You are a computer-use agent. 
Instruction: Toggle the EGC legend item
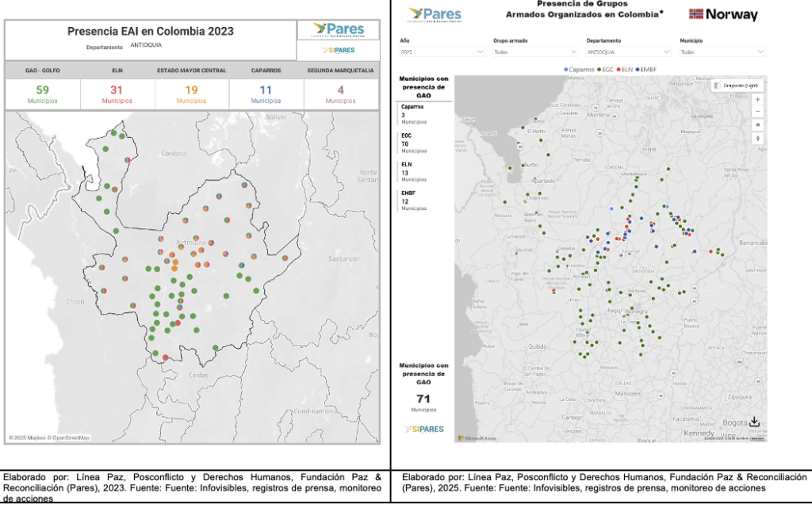click(607, 70)
